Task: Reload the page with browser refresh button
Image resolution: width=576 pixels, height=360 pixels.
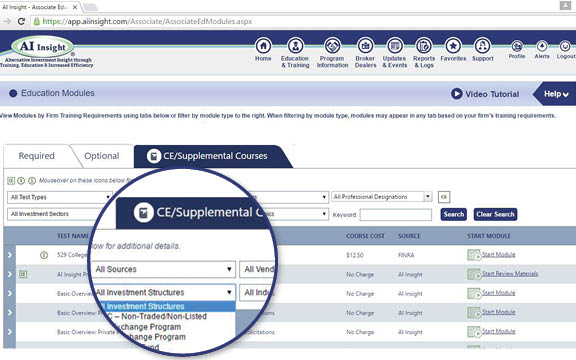Action: (x=21, y=21)
